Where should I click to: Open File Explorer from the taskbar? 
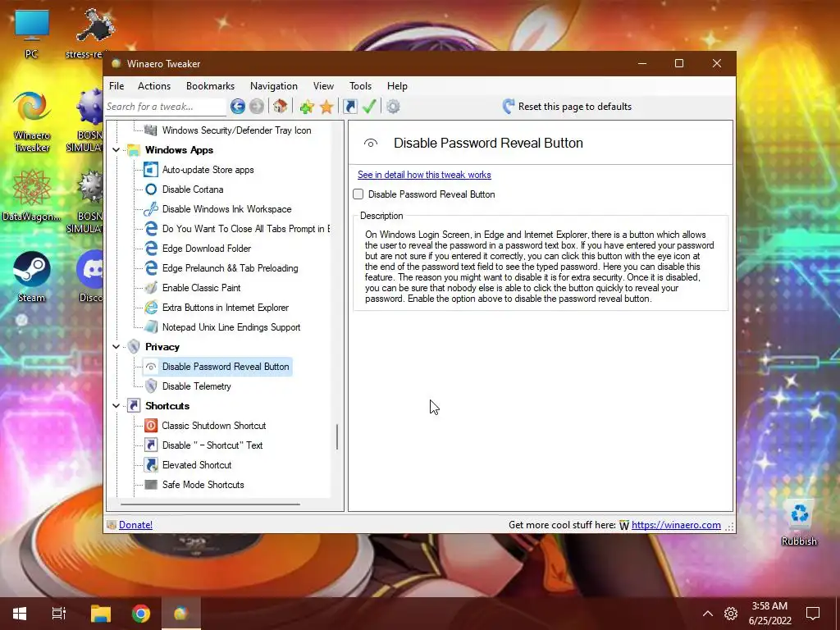tap(101, 614)
